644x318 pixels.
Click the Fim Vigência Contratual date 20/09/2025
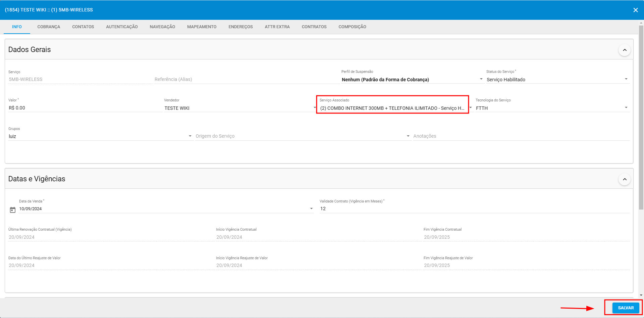[437, 237]
